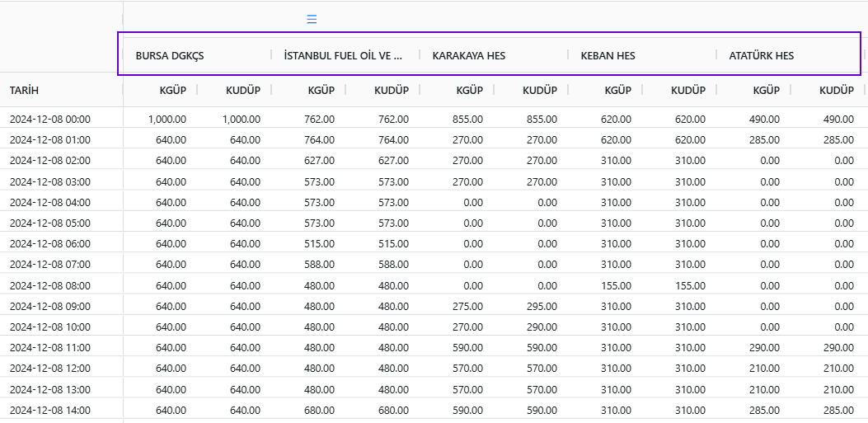Select the date cell 2024-12-08 08:00
This screenshot has height=423, width=868.
(49, 285)
